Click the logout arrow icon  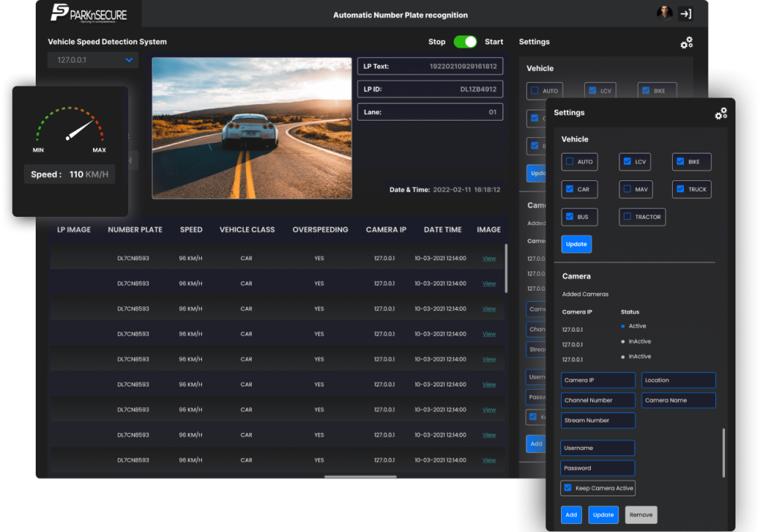[x=686, y=13]
